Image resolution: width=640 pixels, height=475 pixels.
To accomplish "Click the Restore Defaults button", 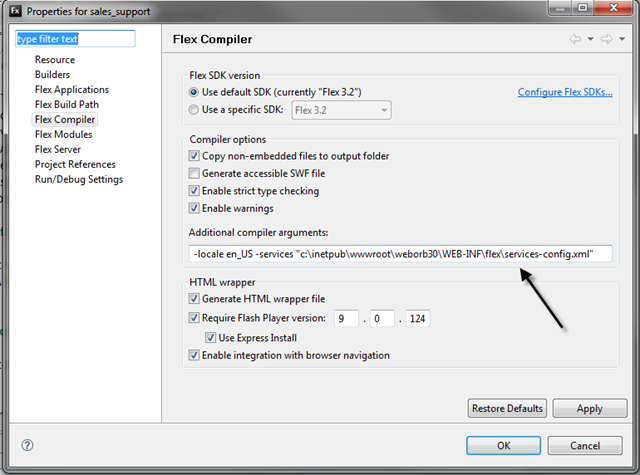I will pos(507,408).
